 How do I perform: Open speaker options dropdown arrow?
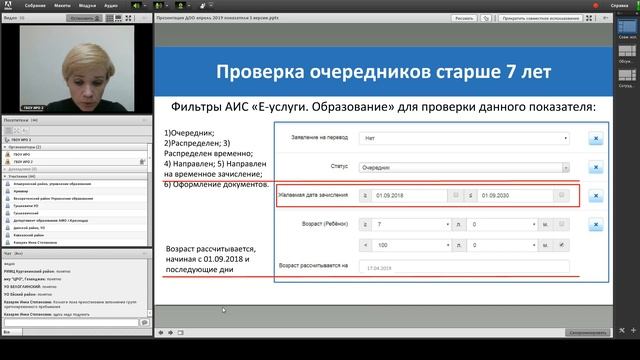click(144, 6)
